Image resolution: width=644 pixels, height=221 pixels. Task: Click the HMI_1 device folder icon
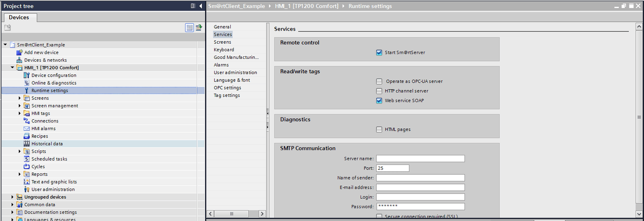click(19, 68)
